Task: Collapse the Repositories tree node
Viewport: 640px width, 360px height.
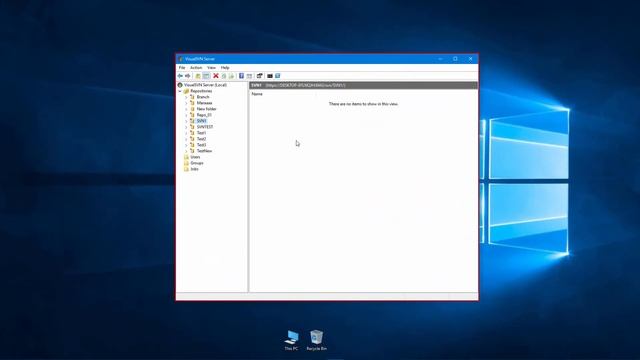Action: [180, 91]
